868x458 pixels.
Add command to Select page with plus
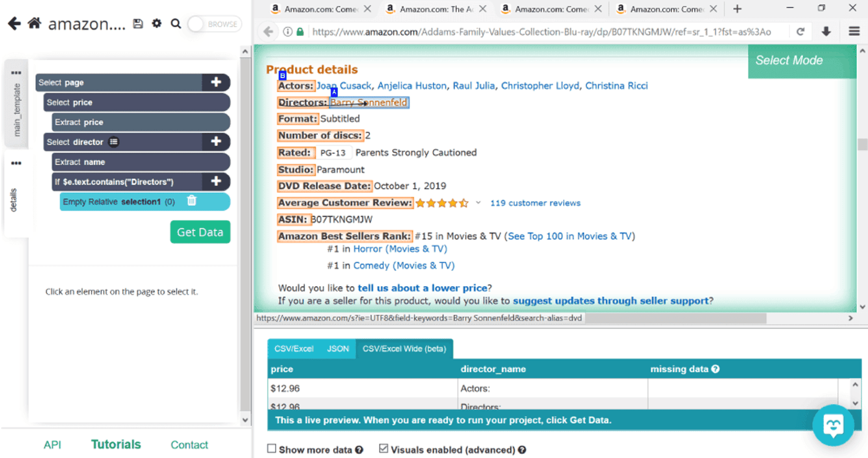click(216, 82)
